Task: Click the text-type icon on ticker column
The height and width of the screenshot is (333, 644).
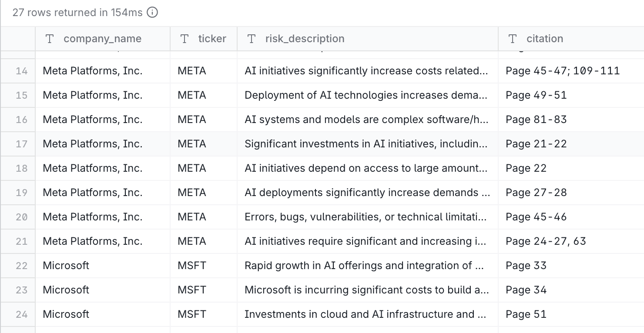Action: coord(184,38)
